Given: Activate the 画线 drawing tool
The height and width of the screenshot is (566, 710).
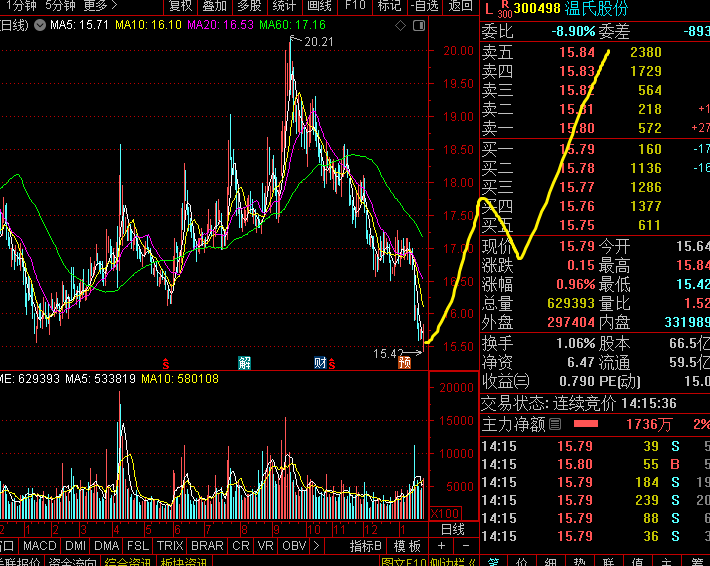Looking at the screenshot, I should 319,6.
